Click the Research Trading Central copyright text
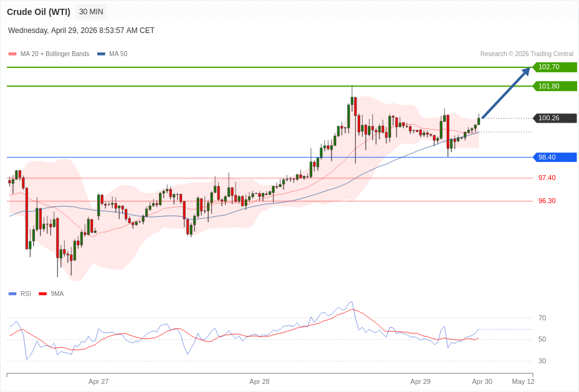Image resolution: width=579 pixels, height=392 pixels. [526, 54]
